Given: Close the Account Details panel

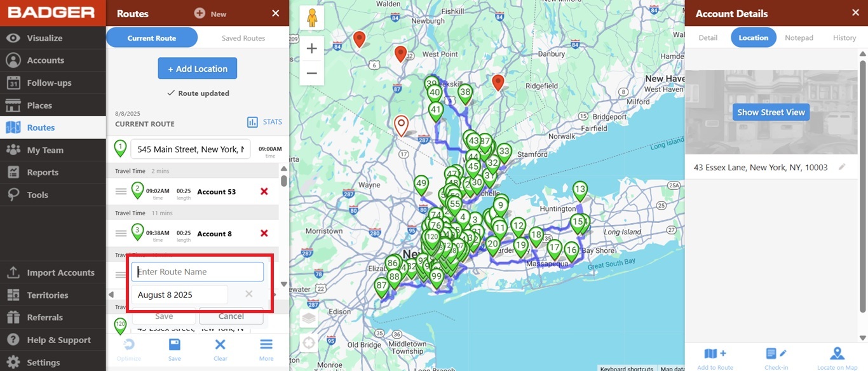Looking at the screenshot, I should coord(855,13).
